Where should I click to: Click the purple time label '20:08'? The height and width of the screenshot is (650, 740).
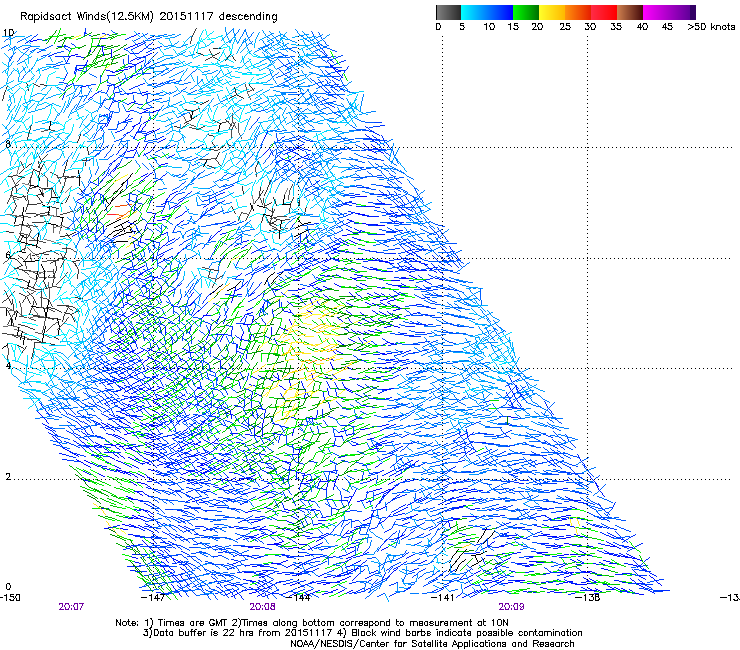[x=262, y=607]
